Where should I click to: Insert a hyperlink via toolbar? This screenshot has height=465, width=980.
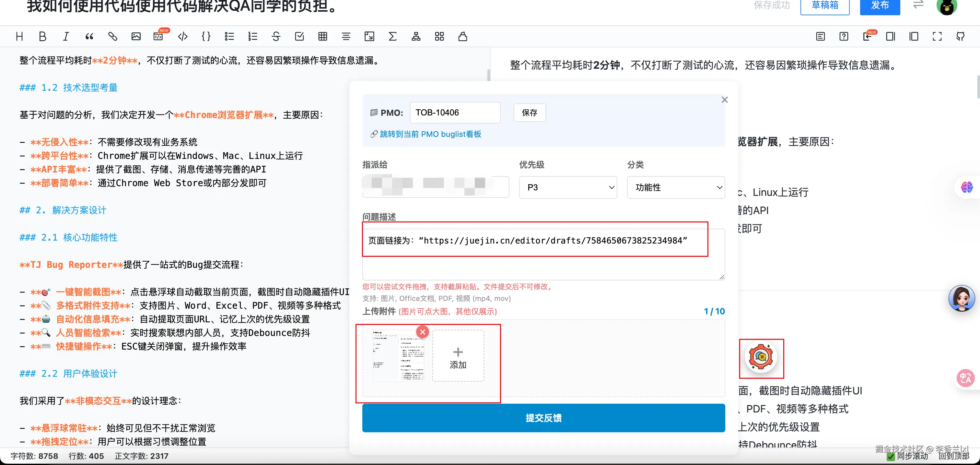point(112,37)
